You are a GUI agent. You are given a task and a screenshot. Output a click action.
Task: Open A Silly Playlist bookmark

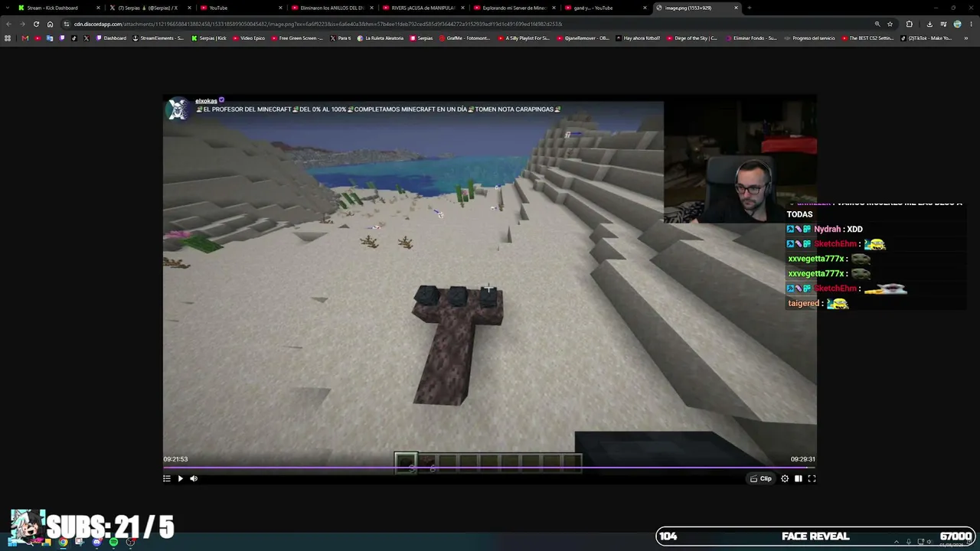point(524,38)
